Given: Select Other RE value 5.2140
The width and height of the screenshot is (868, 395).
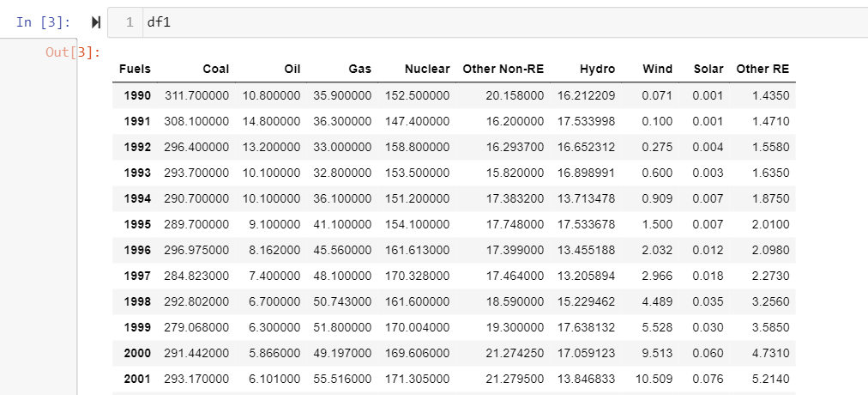Looking at the screenshot, I should pos(770,379).
